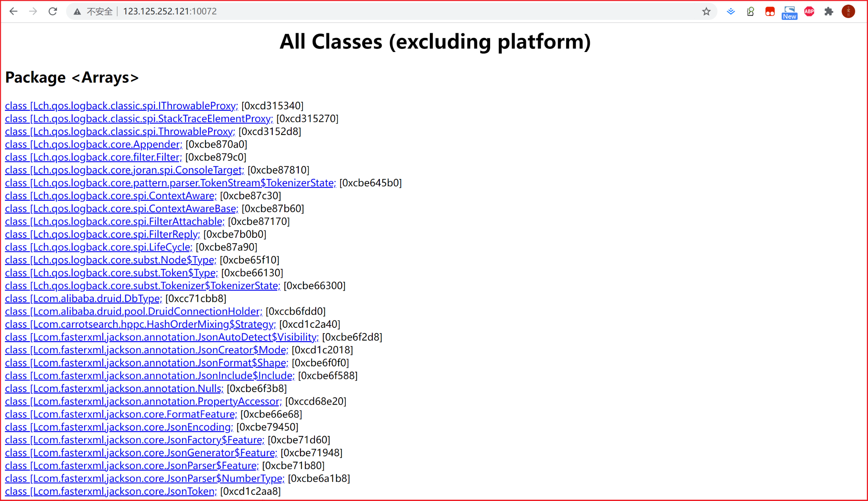Click address text [0xcd1c2a40]
868x501 pixels.
[x=310, y=324]
